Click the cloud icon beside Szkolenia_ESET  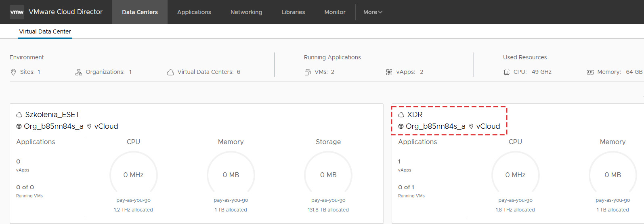(19, 115)
